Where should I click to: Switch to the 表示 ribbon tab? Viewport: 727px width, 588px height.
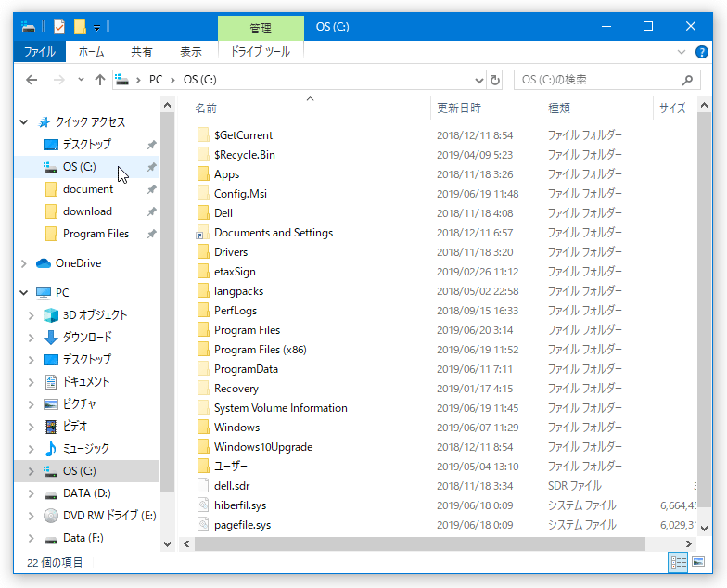click(191, 52)
